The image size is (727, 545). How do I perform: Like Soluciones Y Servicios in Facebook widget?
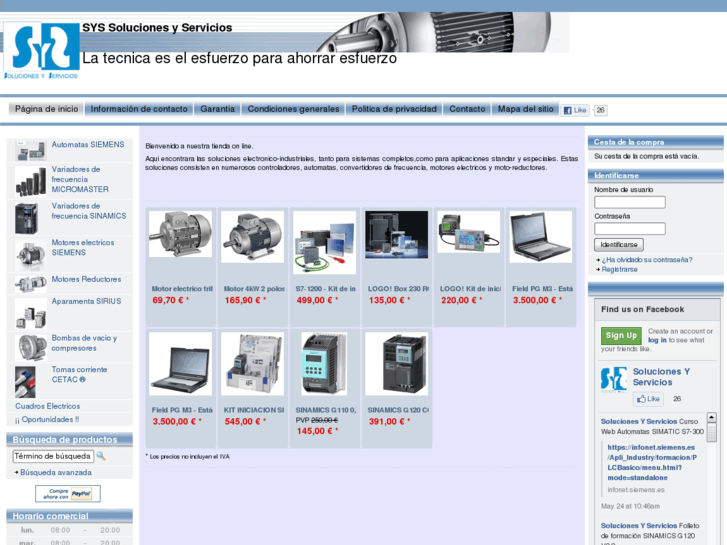[648, 399]
